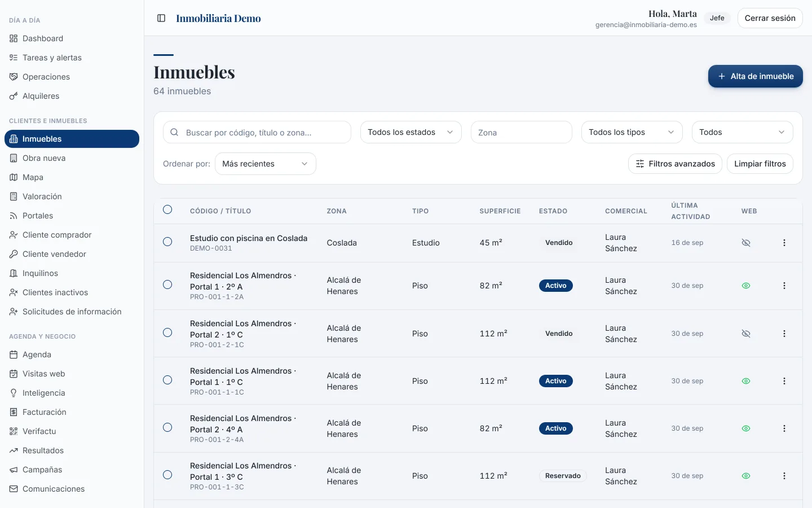This screenshot has width=812, height=508.
Task: Change the Más recientes sort order
Action: coord(266,164)
